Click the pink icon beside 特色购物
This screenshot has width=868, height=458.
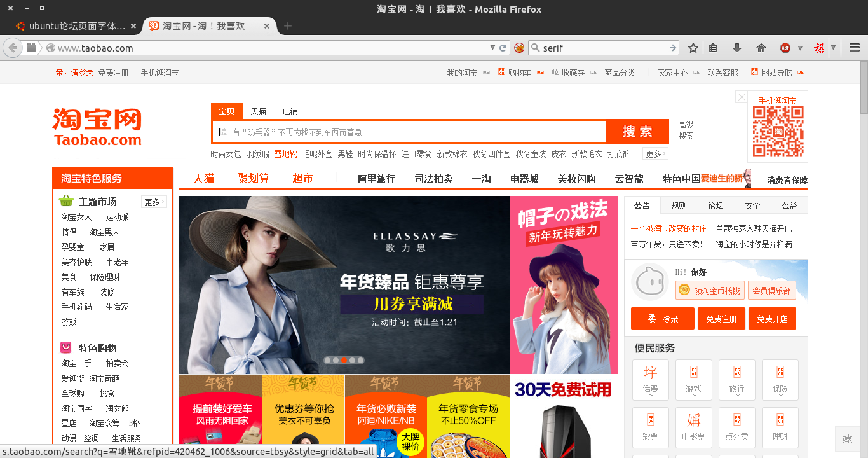click(66, 347)
